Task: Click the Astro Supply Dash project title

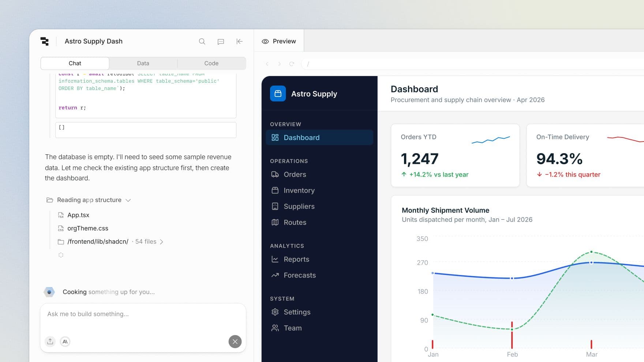Action: [94, 41]
